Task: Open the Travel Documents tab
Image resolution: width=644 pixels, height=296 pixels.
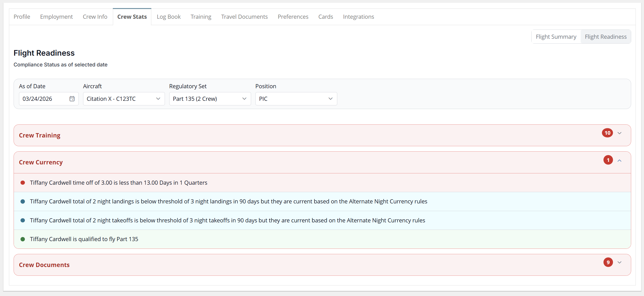Action: pyautogui.click(x=244, y=17)
